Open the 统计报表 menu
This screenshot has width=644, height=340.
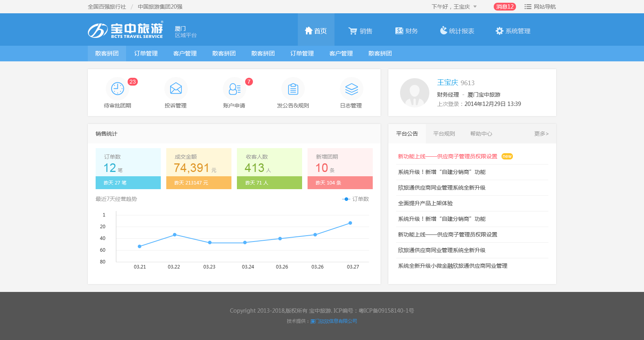pyautogui.click(x=457, y=31)
